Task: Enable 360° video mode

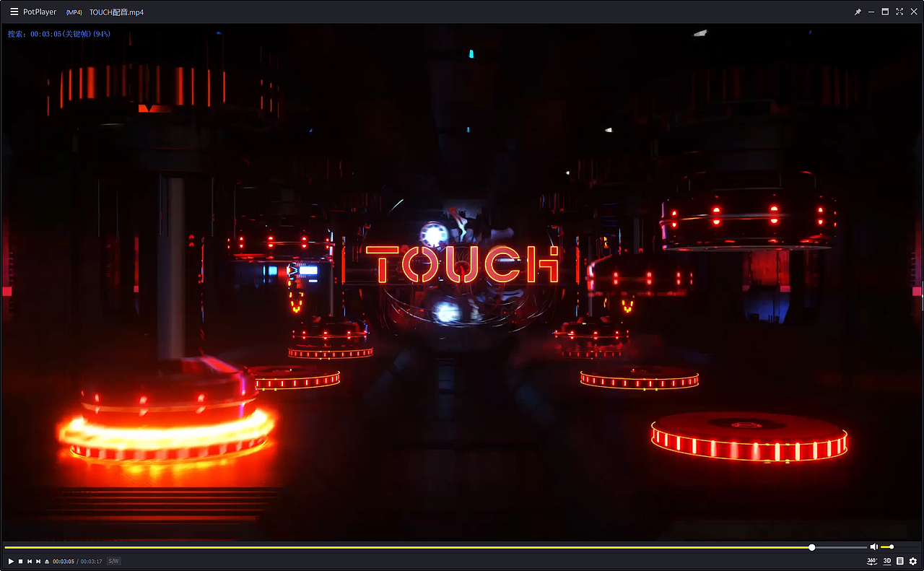Action: (871, 560)
